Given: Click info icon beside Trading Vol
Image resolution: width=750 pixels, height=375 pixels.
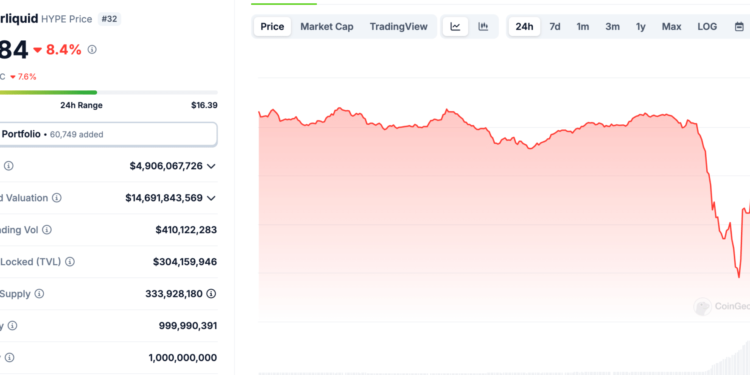Looking at the screenshot, I should (x=47, y=230).
